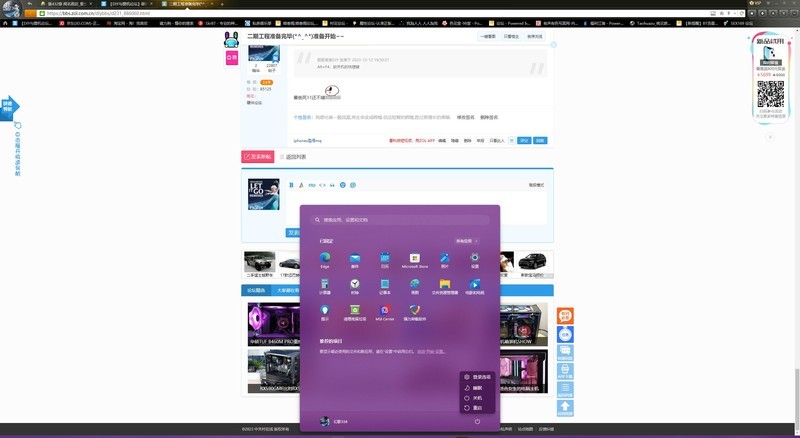The height and width of the screenshot is (438, 800).
Task: Switch to advanced mode in reply editor
Action: click(536, 185)
